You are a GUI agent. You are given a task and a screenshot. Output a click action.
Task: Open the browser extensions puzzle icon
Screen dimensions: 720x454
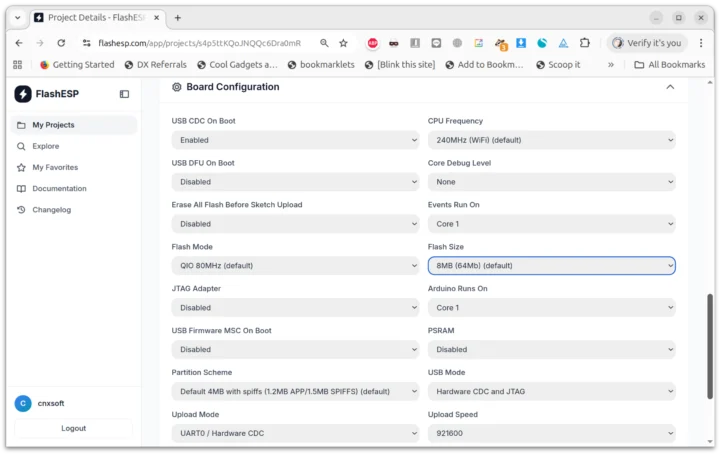click(x=585, y=43)
